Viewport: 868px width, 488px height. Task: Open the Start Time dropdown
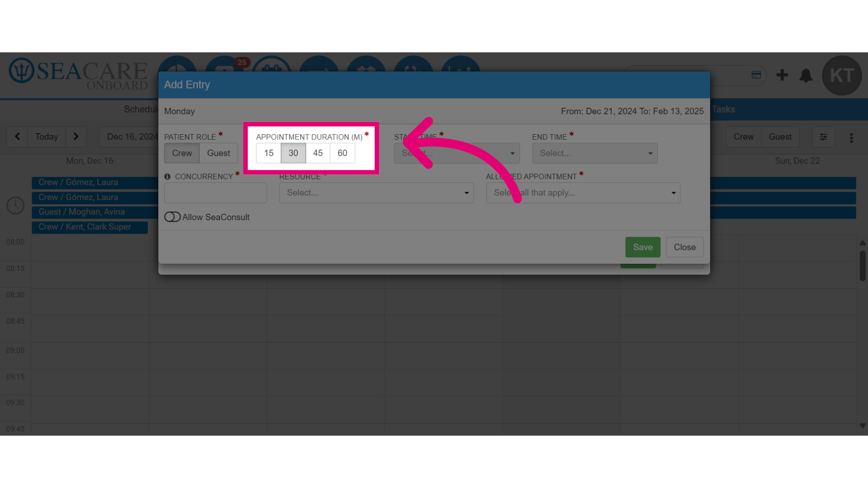coord(457,153)
